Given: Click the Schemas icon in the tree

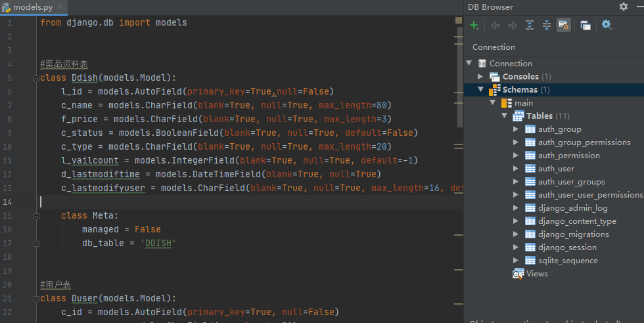Looking at the screenshot, I should [x=494, y=89].
